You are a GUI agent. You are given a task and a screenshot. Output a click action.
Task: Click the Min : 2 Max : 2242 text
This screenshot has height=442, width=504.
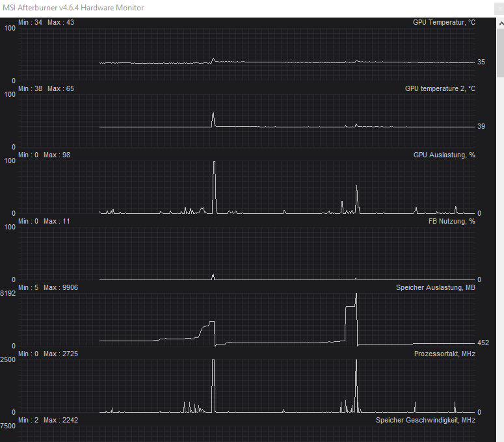(48, 420)
